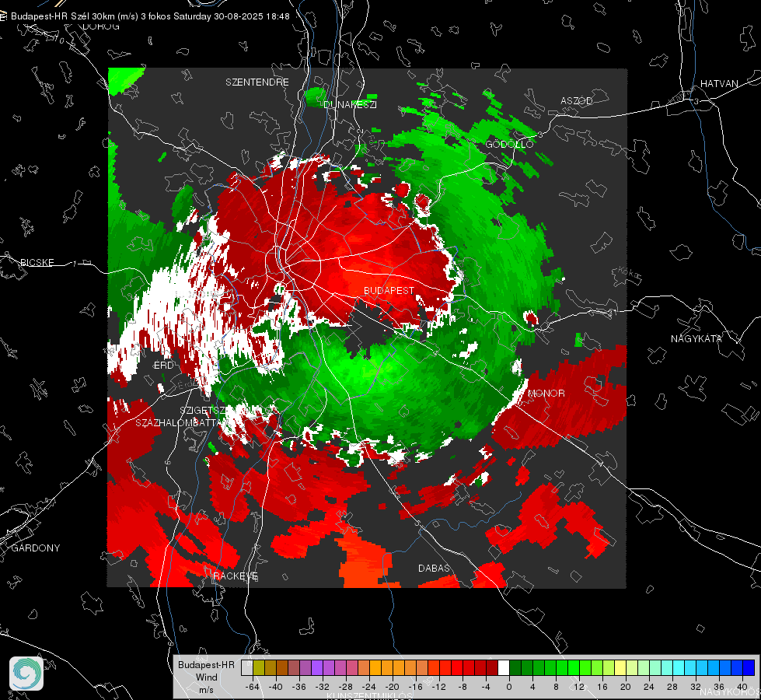Click the -8 legend scale value
This screenshot has width=761, height=700.
click(x=463, y=688)
